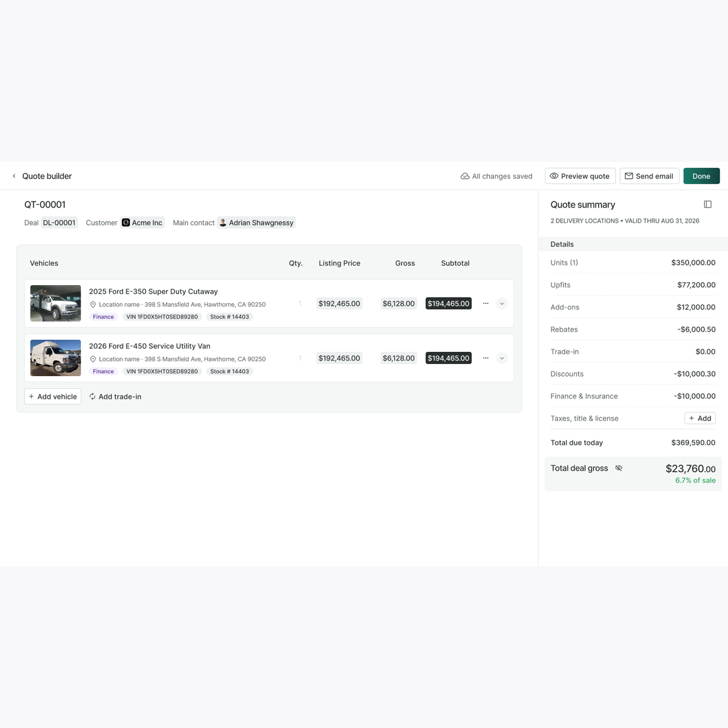Click the location pin for E-450 Utility Van
728x728 pixels.
(x=93, y=359)
